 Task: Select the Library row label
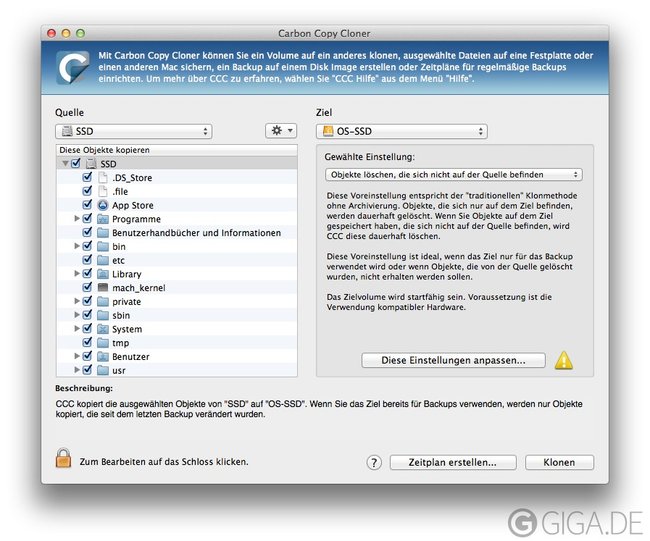(x=126, y=274)
